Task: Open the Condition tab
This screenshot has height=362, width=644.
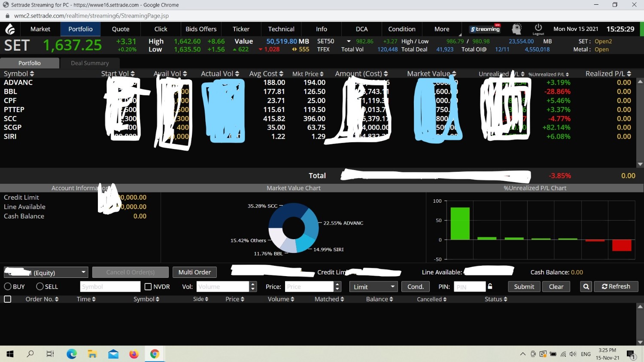Action: tap(402, 29)
